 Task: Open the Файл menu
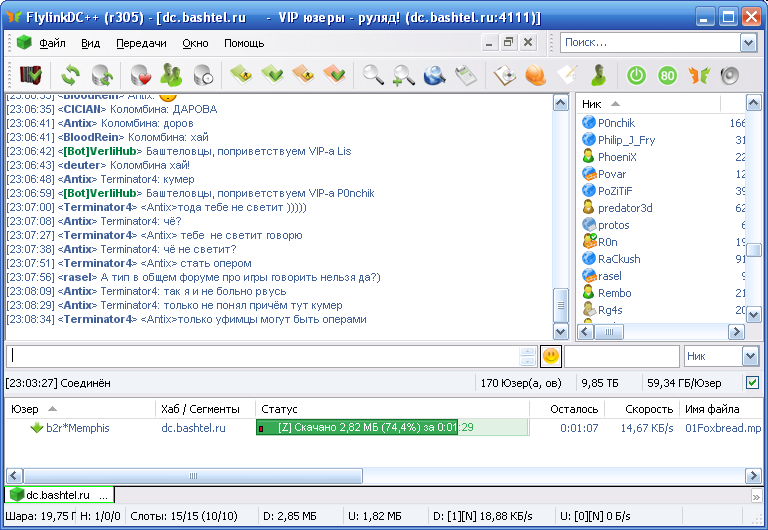click(53, 43)
